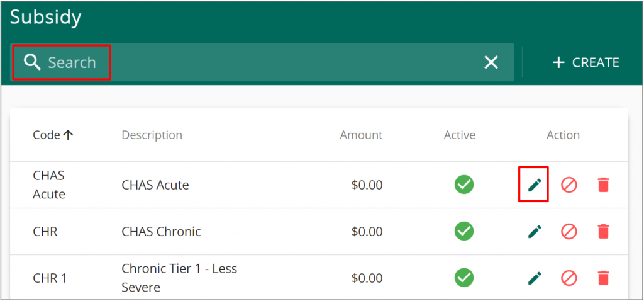Image resolution: width=644 pixels, height=301 pixels.
Task: Edit the CHAS Acute subsidy with pencil icon
Action: pos(535,185)
